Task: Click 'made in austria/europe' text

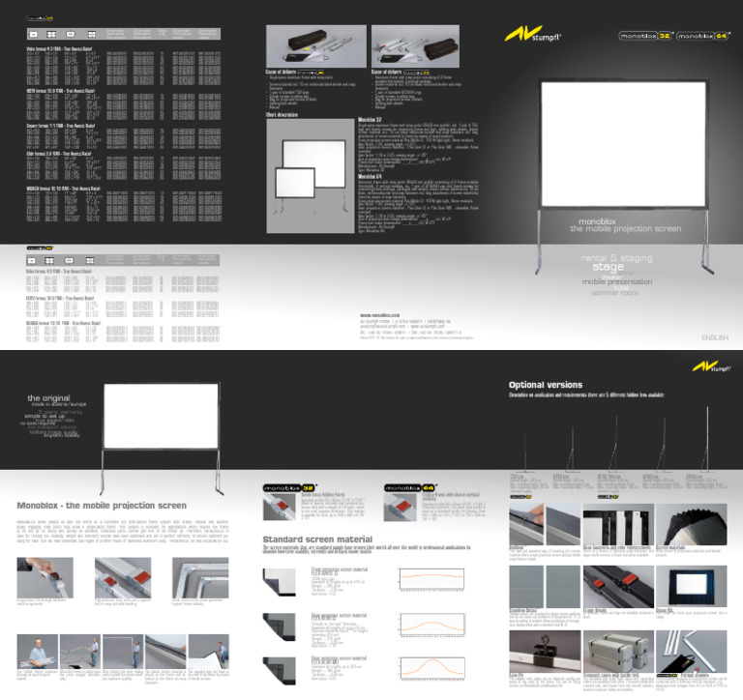Action: [x=59, y=404]
